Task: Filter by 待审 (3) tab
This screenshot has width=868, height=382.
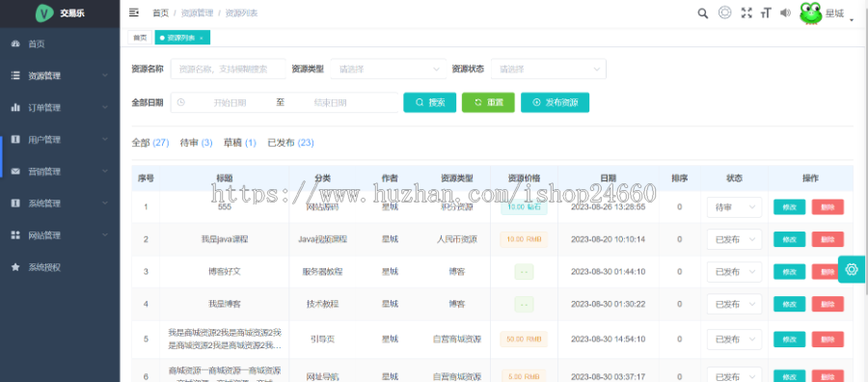Action: (197, 143)
